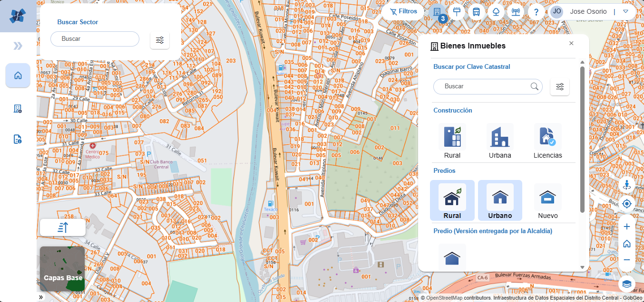Toggle the Urbano predios layer
644x302 pixels.
pyautogui.click(x=500, y=200)
